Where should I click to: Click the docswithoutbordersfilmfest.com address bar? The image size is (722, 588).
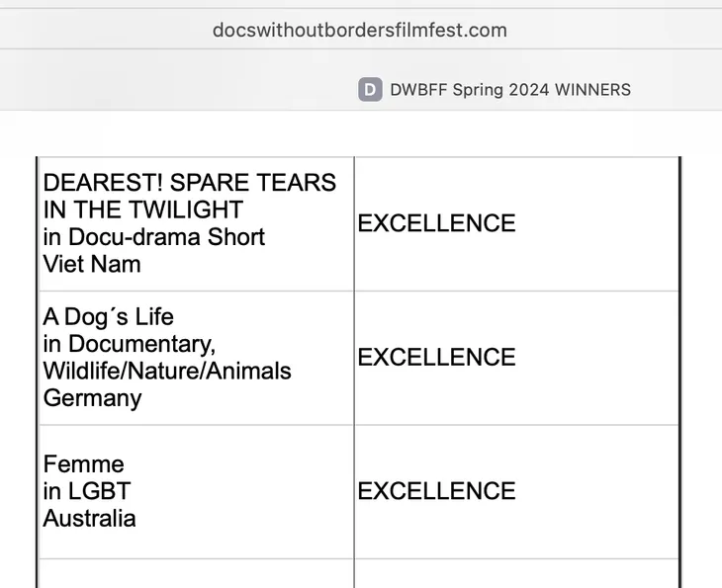click(360, 31)
